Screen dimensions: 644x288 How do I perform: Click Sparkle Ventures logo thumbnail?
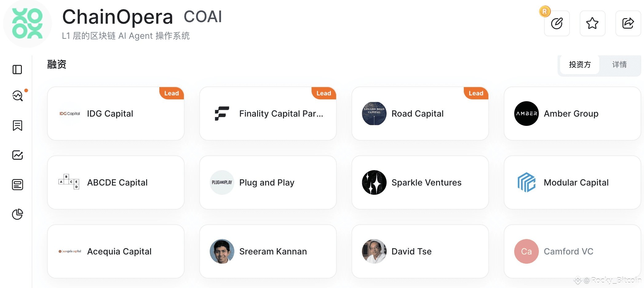pos(374,182)
